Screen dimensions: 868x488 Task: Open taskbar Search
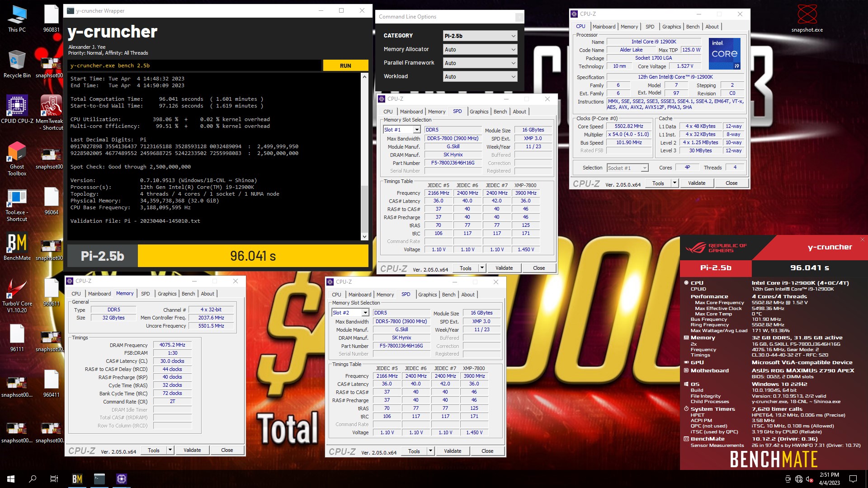click(33, 479)
